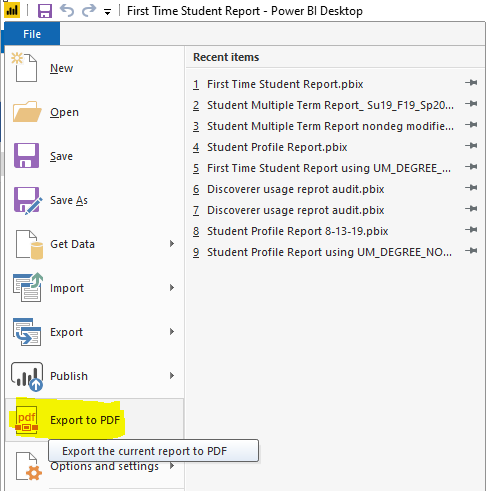Select the File tab

point(32,34)
